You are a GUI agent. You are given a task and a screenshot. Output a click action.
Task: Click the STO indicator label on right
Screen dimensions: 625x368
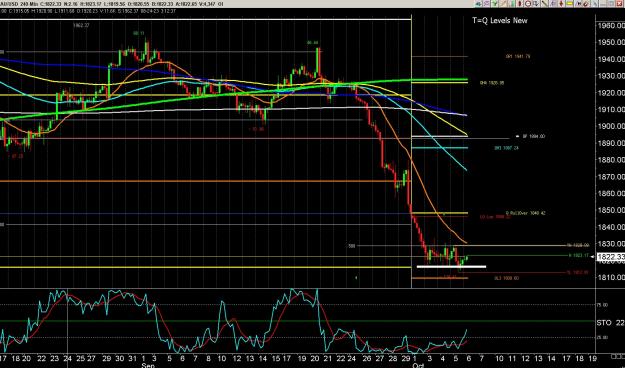(x=604, y=323)
